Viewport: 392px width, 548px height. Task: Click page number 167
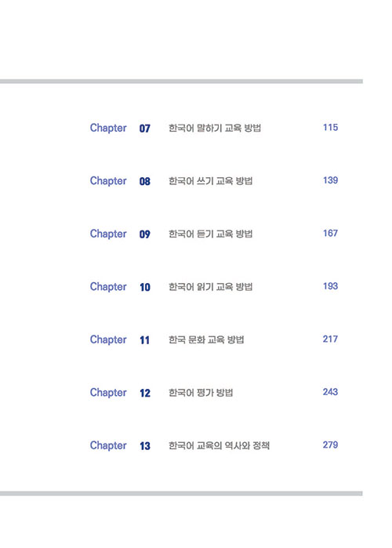click(x=330, y=233)
